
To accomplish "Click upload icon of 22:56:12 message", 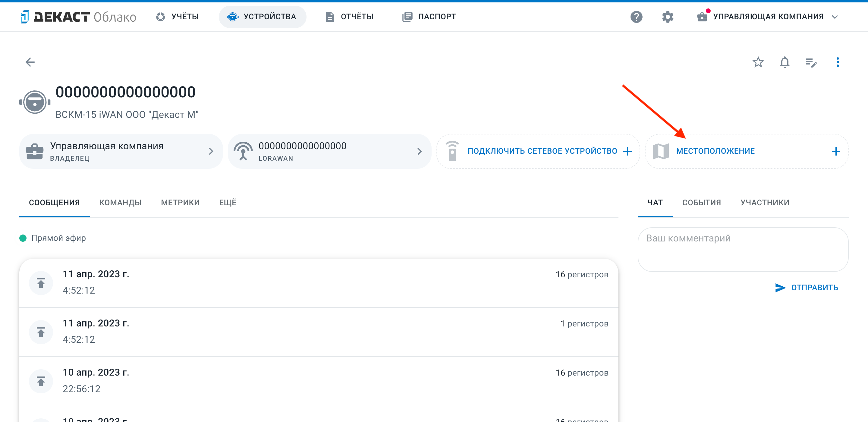I will coord(41,381).
